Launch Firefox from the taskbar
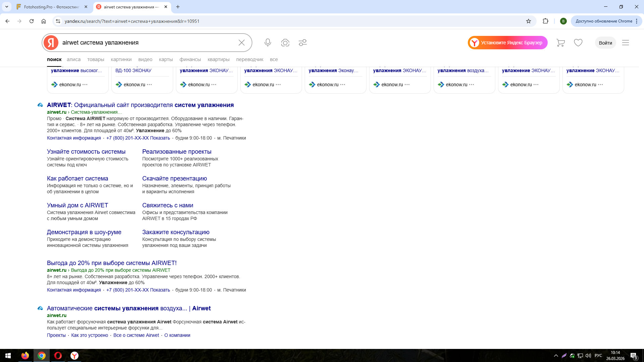The width and height of the screenshot is (644, 362). click(x=25, y=356)
